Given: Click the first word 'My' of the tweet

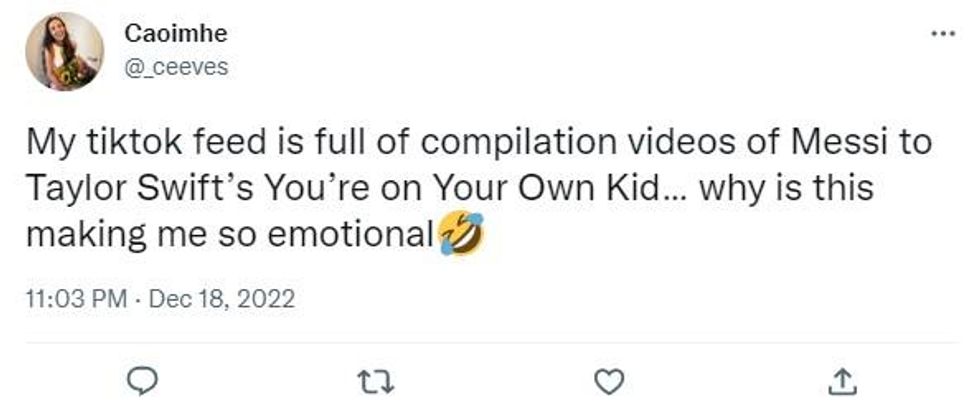Looking at the screenshot, I should pyautogui.click(x=47, y=142).
